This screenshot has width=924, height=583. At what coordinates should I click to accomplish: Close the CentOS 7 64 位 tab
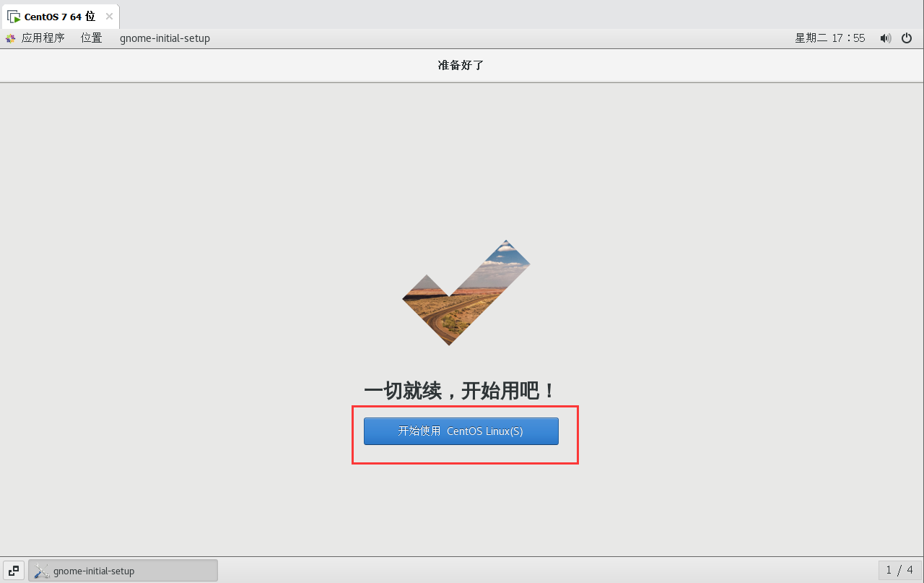pos(109,16)
